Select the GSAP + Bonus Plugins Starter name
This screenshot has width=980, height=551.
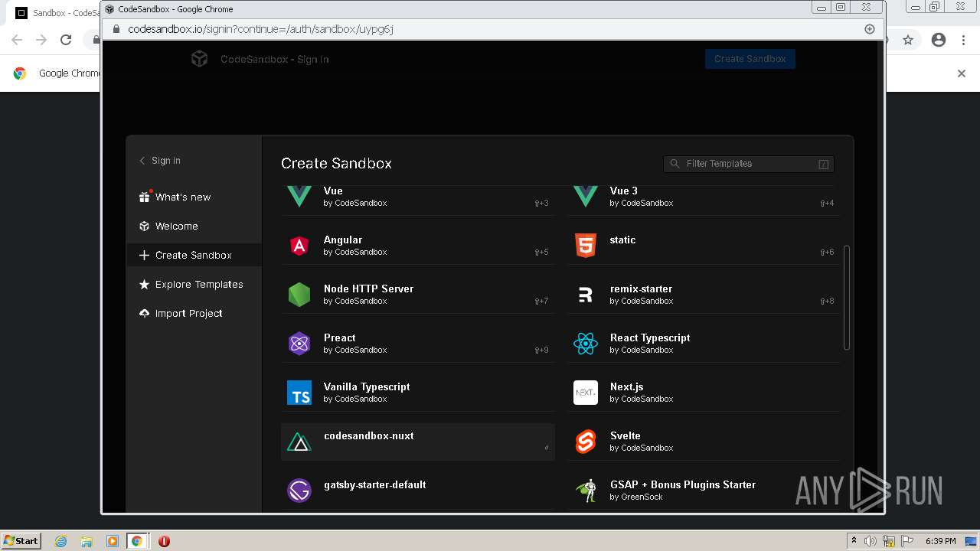(x=683, y=484)
